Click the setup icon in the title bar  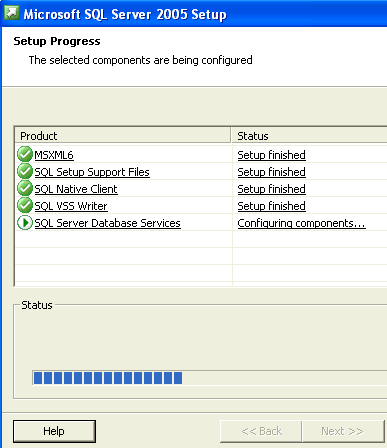coord(12,13)
